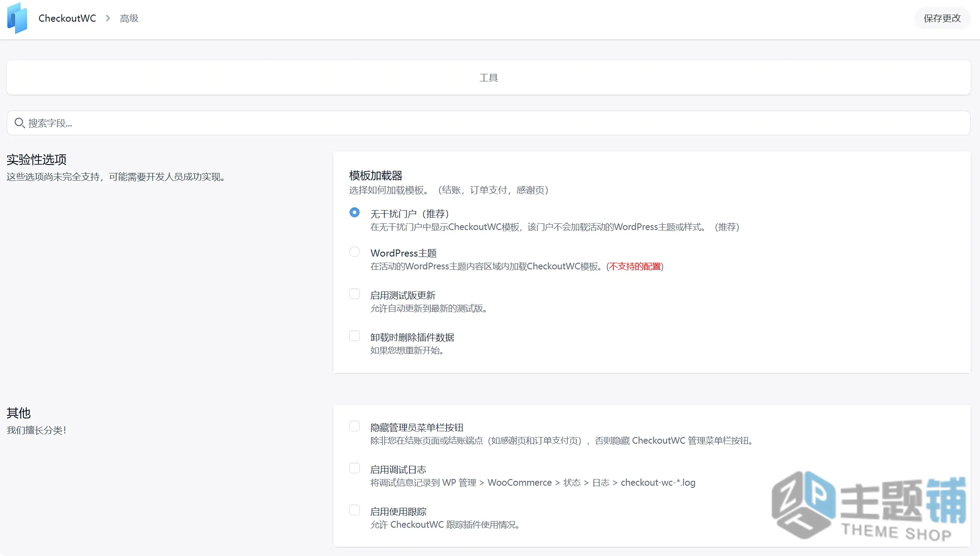Check the 隐藏管理员菜单栏按钮 box
Viewport: 980px width, 556px height.
[355, 426]
